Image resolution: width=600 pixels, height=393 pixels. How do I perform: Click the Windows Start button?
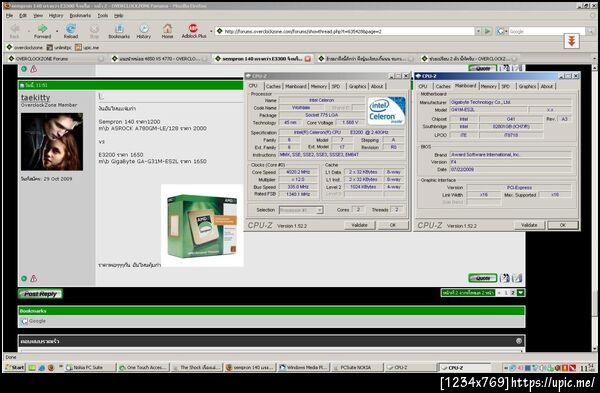coord(15,367)
